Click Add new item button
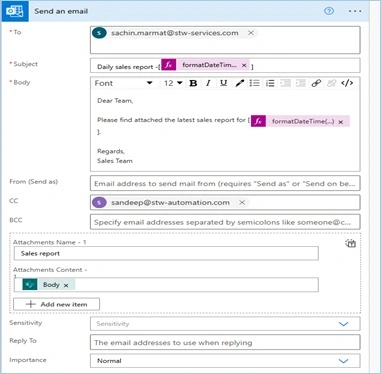The height and width of the screenshot is (374, 381). [56, 304]
